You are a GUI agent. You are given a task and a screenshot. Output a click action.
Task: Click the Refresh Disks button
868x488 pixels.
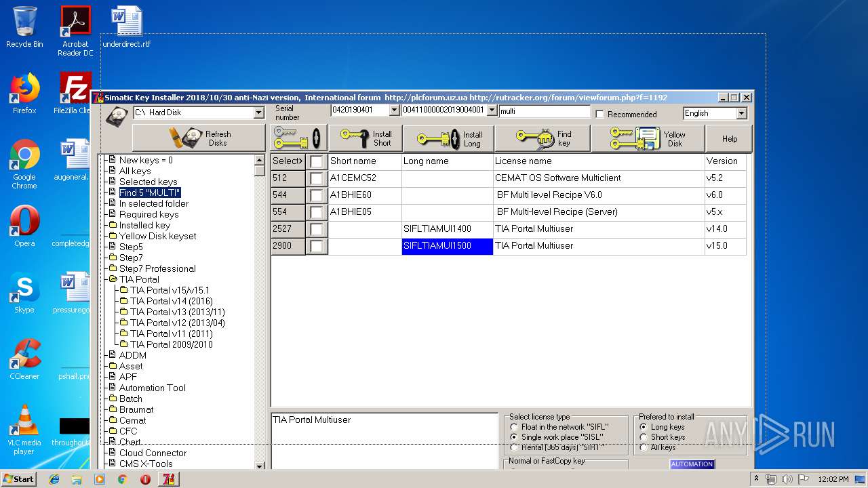(x=199, y=138)
